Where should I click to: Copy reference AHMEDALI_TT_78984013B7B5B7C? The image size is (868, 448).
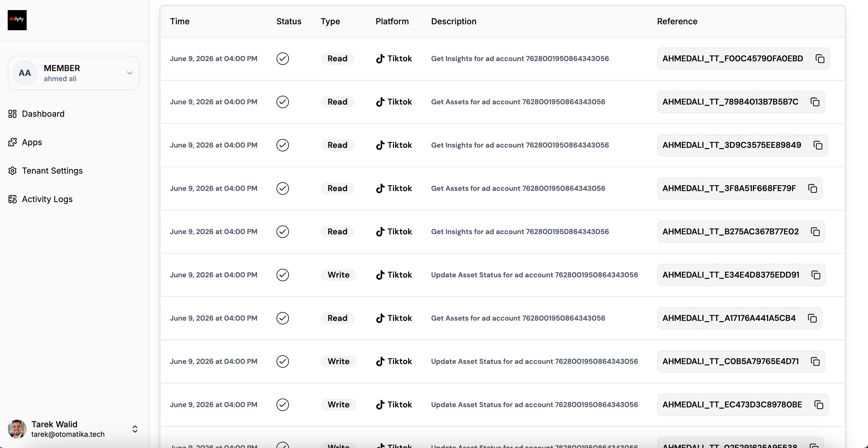(815, 102)
